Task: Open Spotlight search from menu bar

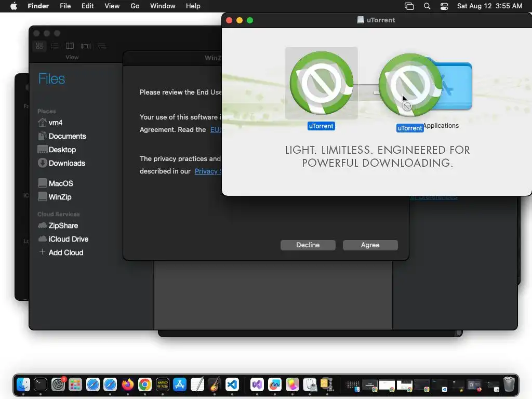Action: coord(427,6)
